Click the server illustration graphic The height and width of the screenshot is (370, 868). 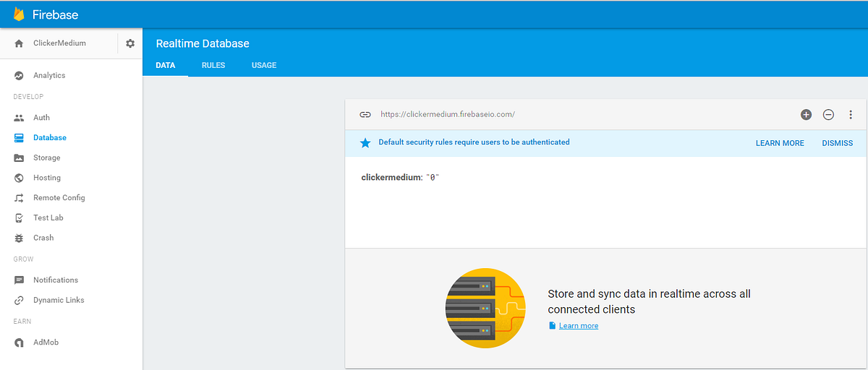[x=485, y=309]
